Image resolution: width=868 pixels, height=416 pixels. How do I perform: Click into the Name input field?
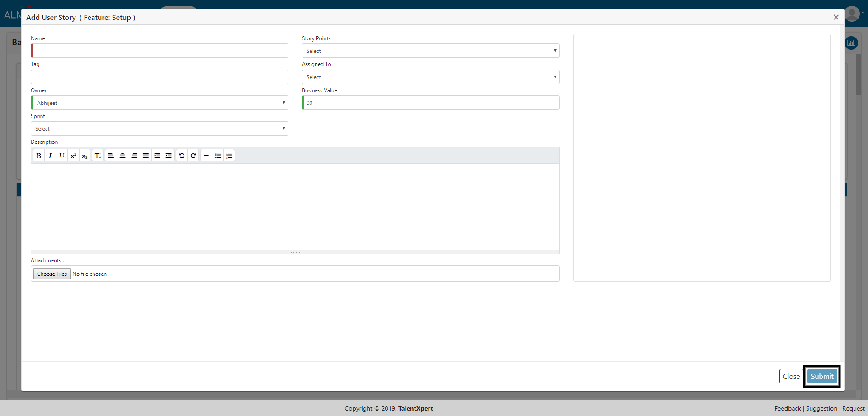[x=160, y=51]
